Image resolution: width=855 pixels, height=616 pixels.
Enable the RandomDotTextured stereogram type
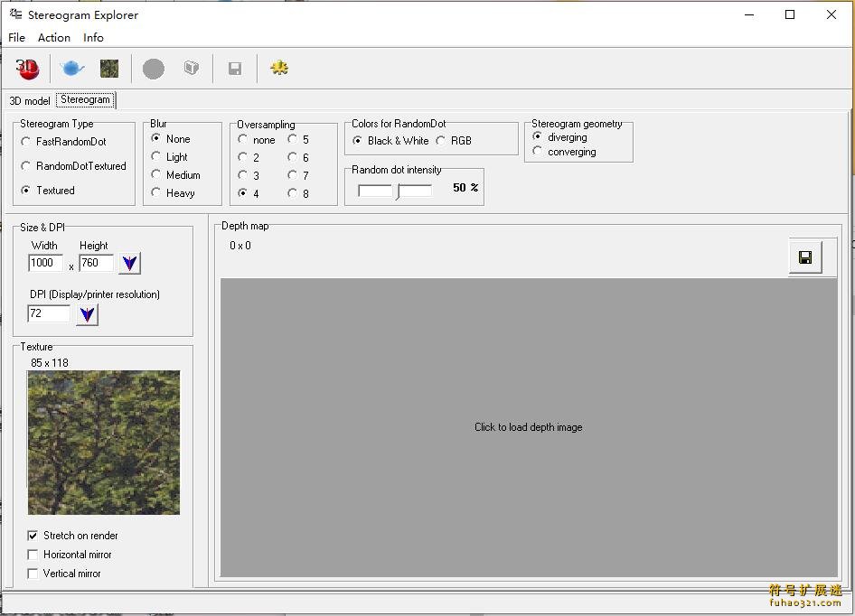[26, 166]
